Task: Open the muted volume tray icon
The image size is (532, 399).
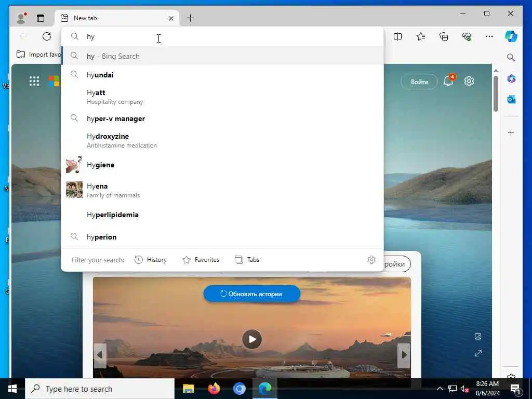Action: (464, 389)
